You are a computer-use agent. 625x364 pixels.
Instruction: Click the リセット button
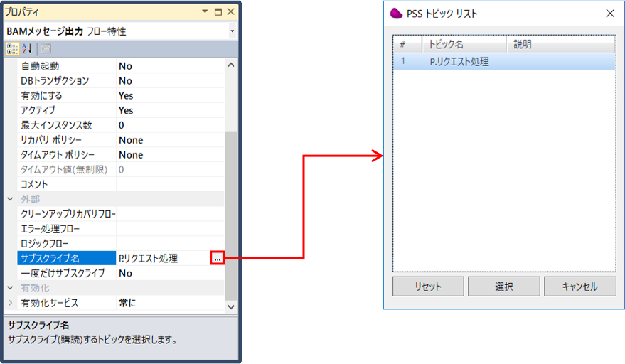428,287
